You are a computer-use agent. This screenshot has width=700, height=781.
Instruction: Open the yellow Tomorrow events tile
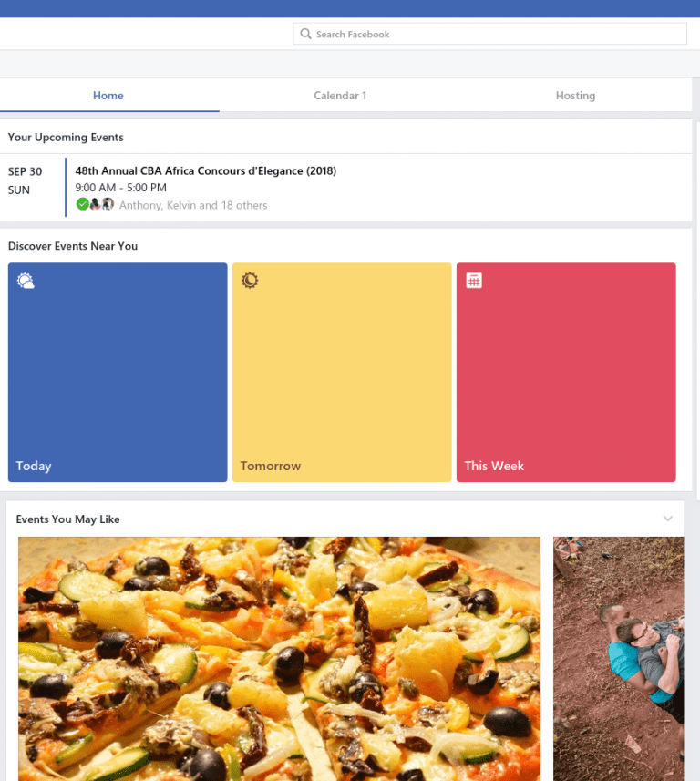click(342, 372)
